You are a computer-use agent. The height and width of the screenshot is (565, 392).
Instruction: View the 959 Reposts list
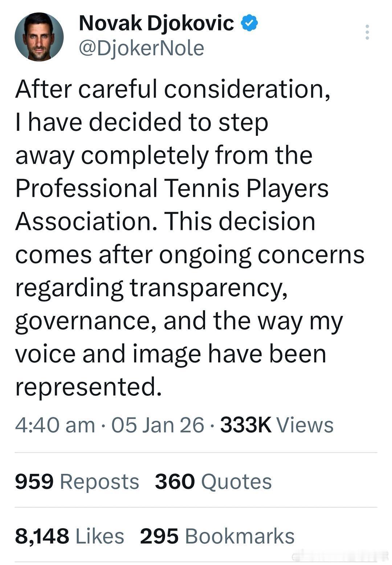coord(77,481)
